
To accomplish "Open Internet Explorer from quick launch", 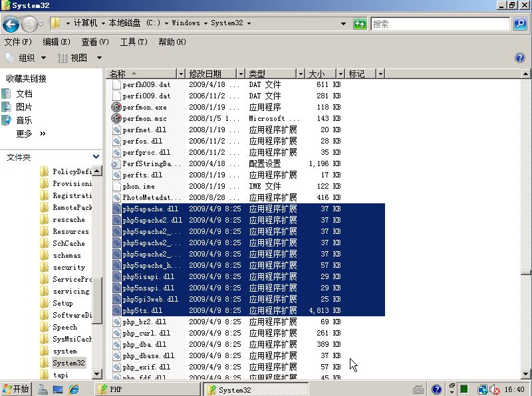I will (74, 389).
